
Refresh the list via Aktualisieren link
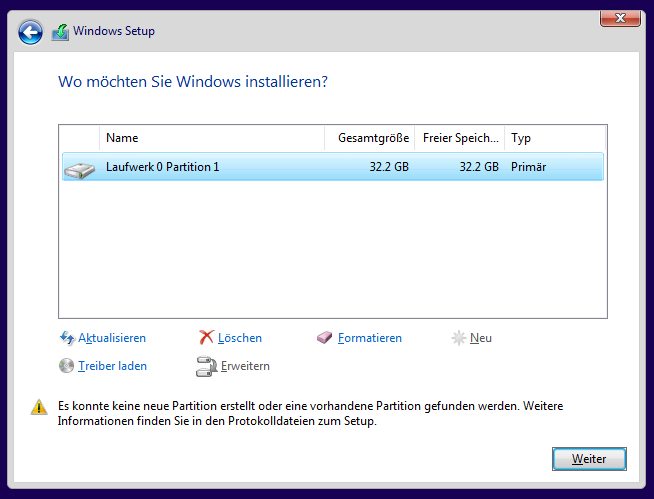point(112,338)
